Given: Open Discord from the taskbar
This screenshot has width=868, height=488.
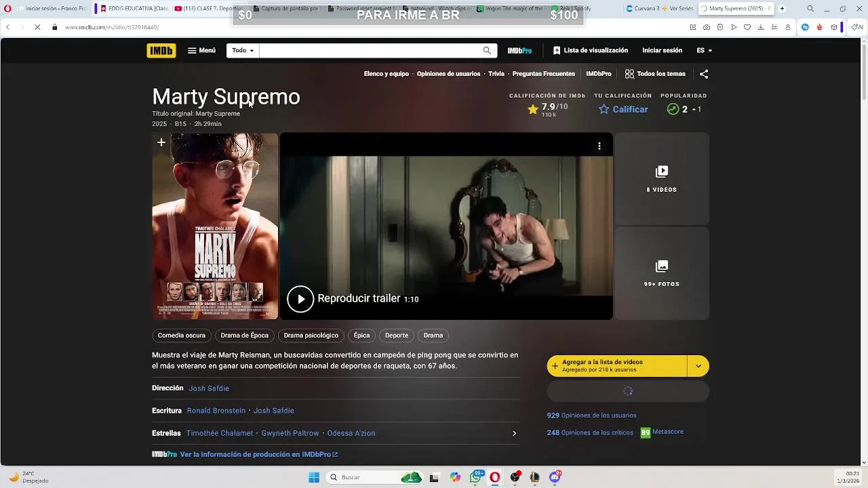Looking at the screenshot, I should (555, 477).
